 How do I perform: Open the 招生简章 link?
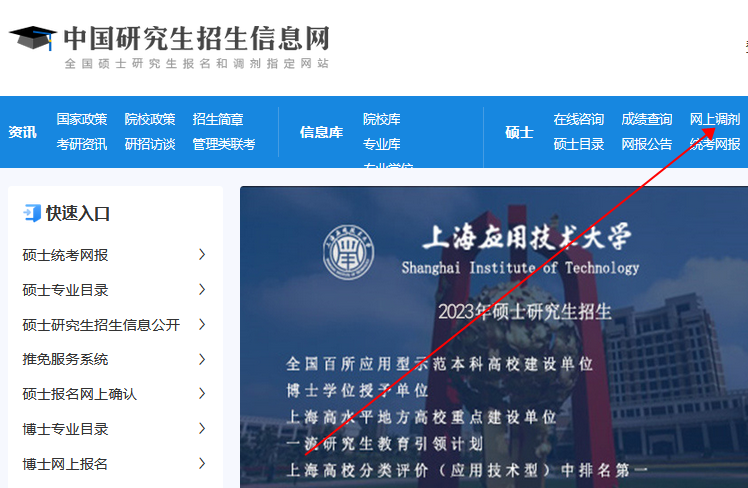[218, 119]
